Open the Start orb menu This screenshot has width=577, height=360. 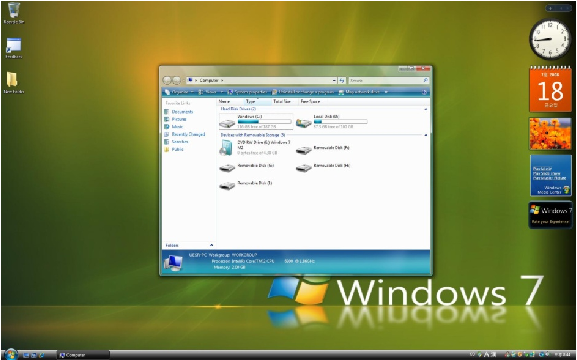click(11, 354)
